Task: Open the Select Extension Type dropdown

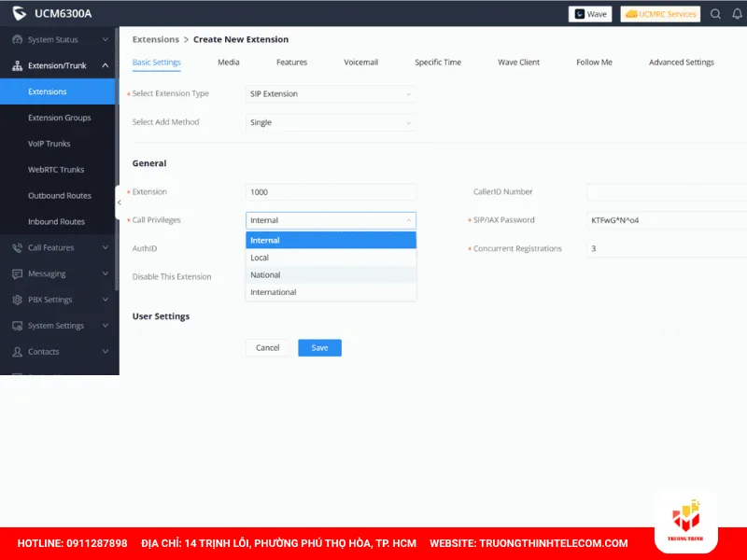Action: tap(331, 94)
